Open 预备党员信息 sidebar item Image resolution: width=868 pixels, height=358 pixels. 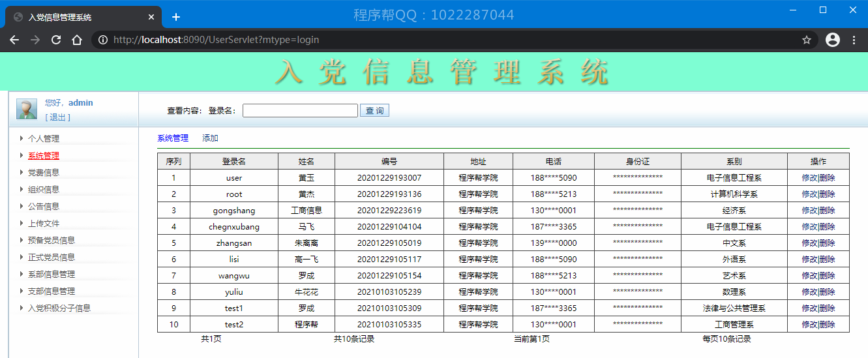click(51, 241)
